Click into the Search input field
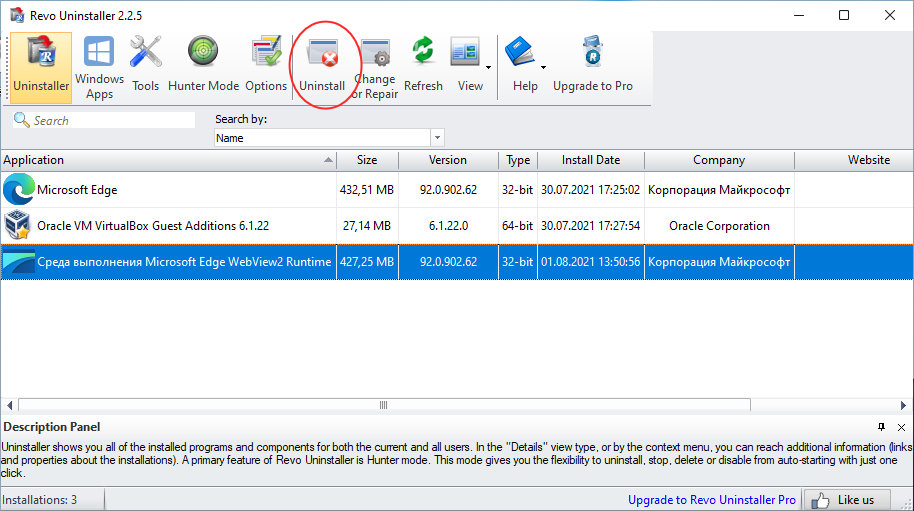 (112, 120)
